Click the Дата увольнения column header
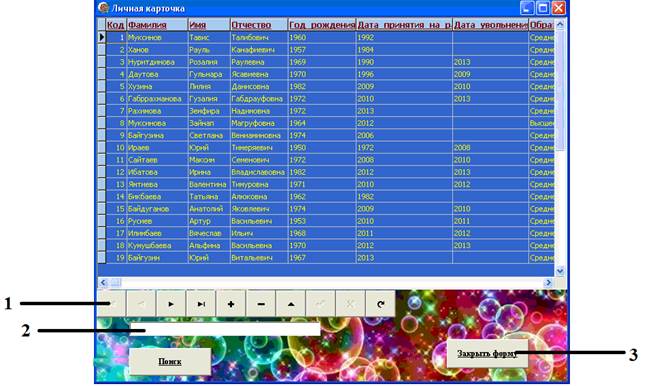The image size is (650, 386). pos(490,25)
